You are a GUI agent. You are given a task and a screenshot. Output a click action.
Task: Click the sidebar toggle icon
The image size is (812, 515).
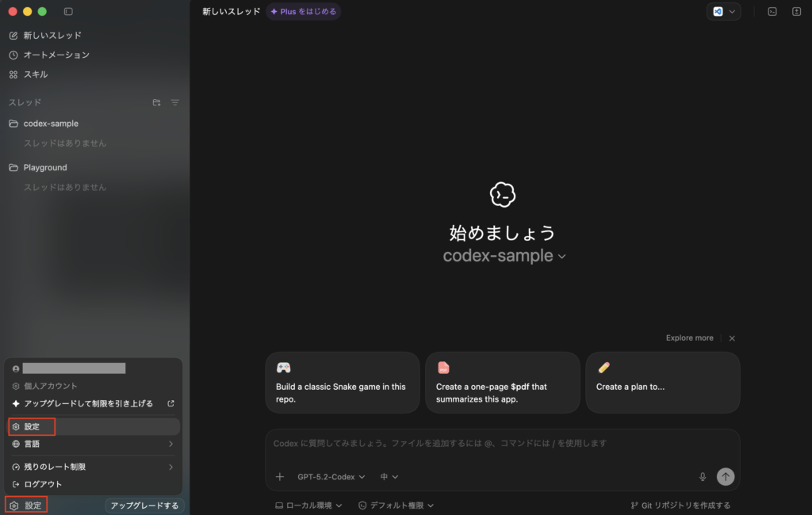(68, 12)
